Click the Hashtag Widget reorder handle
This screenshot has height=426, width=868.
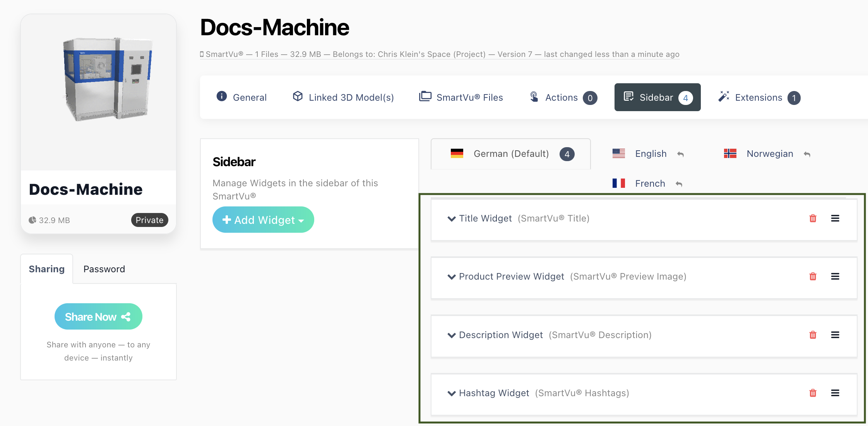835,393
